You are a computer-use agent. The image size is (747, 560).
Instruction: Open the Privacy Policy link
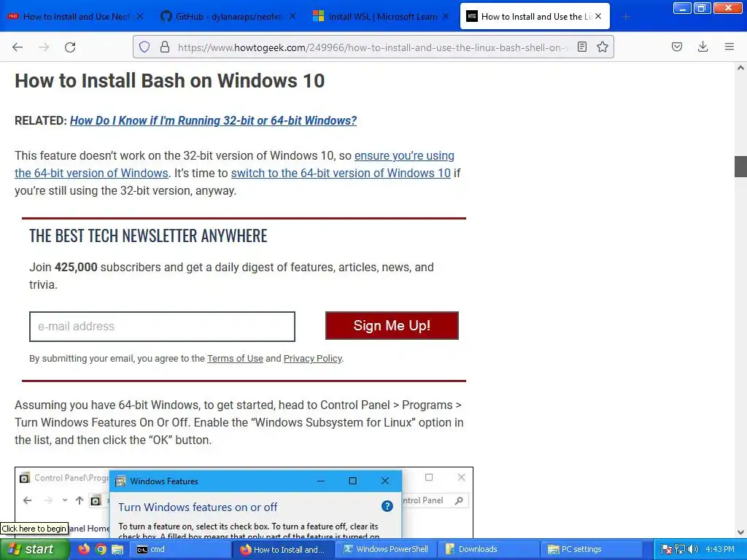click(x=312, y=358)
